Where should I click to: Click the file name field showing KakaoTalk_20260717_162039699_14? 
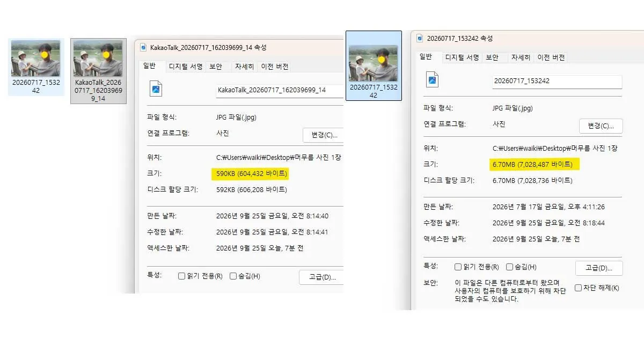click(279, 91)
